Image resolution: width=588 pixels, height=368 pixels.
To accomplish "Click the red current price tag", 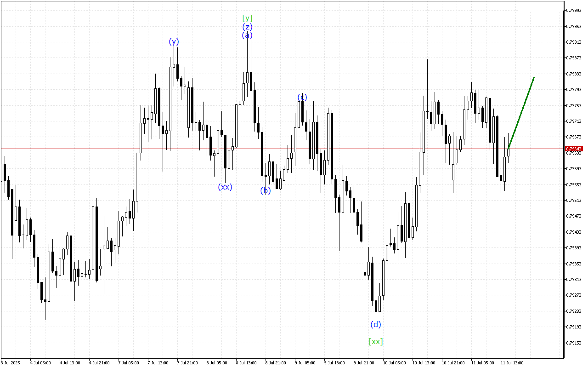I will point(574,149).
